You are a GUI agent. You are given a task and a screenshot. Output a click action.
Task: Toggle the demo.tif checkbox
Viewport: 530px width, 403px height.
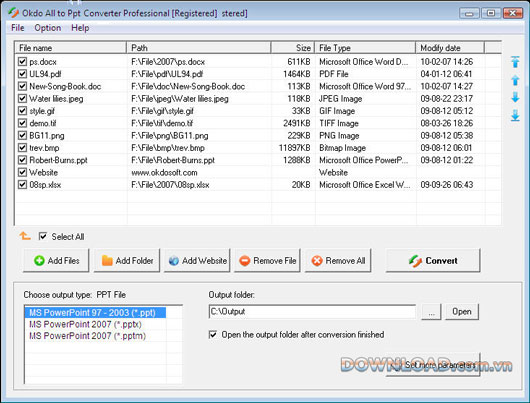click(x=22, y=123)
